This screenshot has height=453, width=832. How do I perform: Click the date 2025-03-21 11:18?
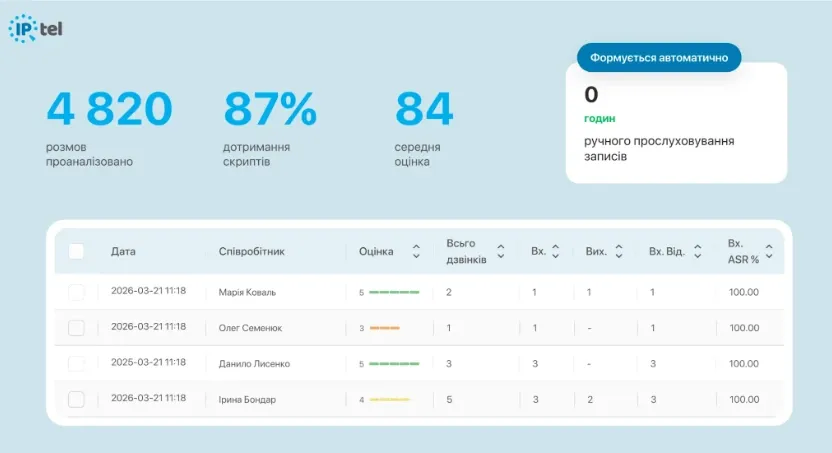pyautogui.click(x=149, y=362)
